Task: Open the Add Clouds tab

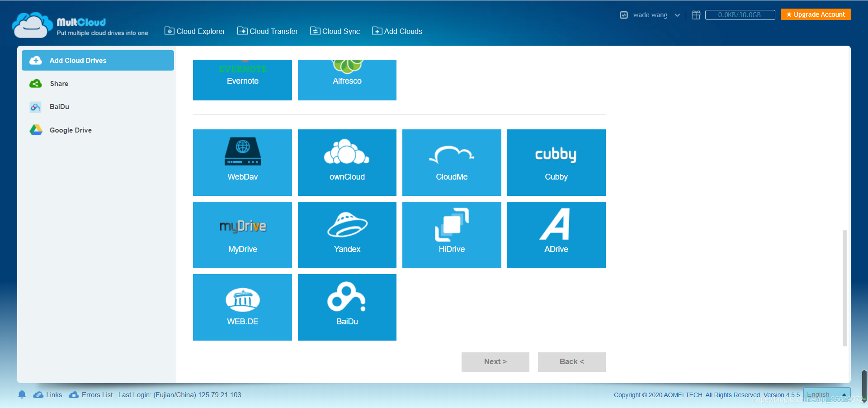Action: pos(397,31)
